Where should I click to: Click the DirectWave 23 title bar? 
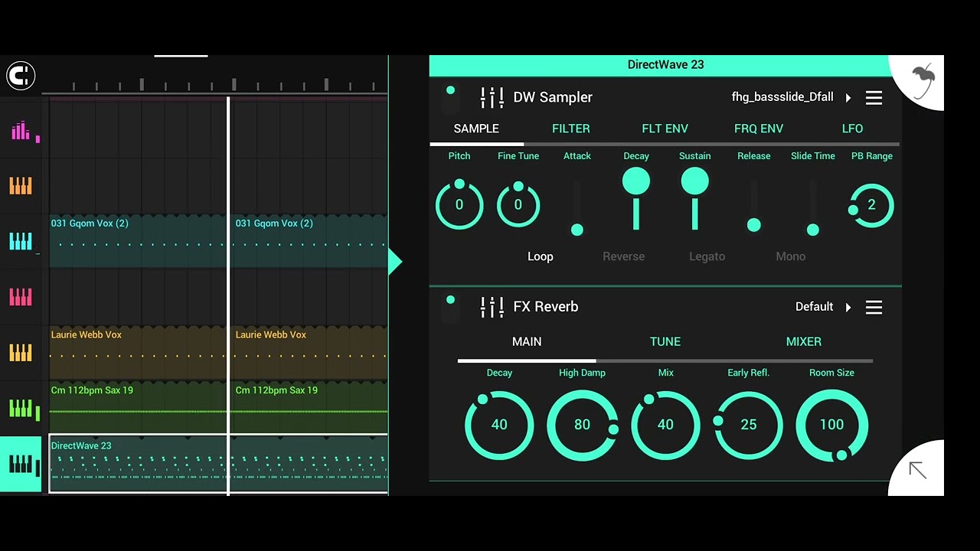pos(665,65)
